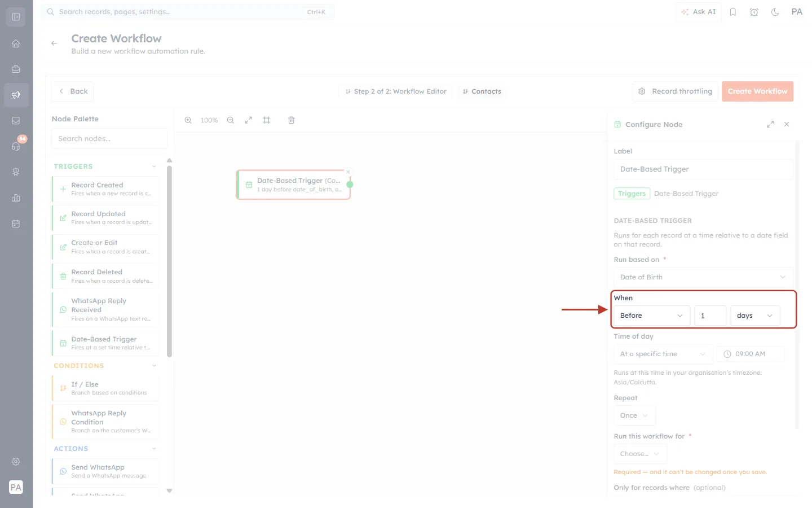Open the Run based on dropdown
Screen dimensions: 812x508
(x=703, y=277)
